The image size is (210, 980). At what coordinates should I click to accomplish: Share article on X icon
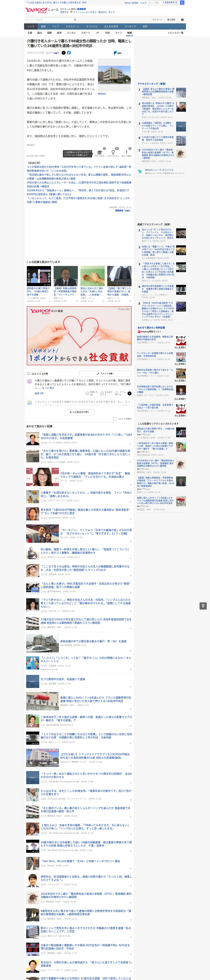click(x=64, y=53)
